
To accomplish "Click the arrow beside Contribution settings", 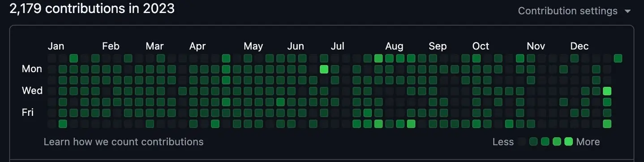I will [x=627, y=11].
